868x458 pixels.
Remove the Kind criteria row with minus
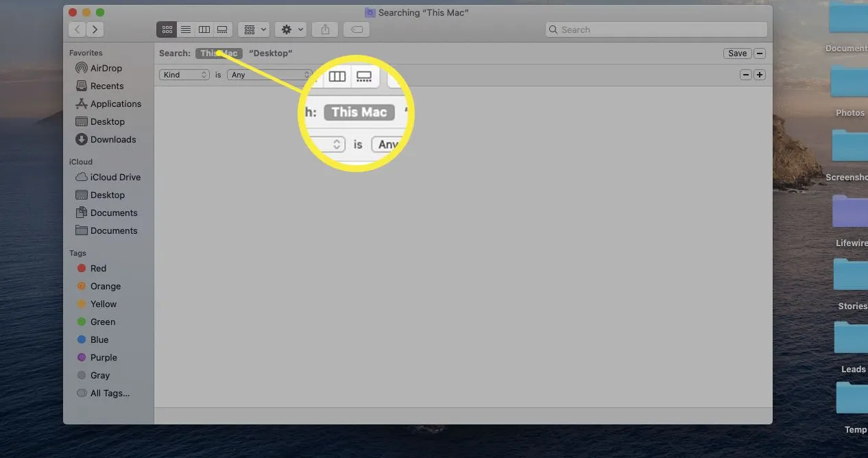pos(746,75)
